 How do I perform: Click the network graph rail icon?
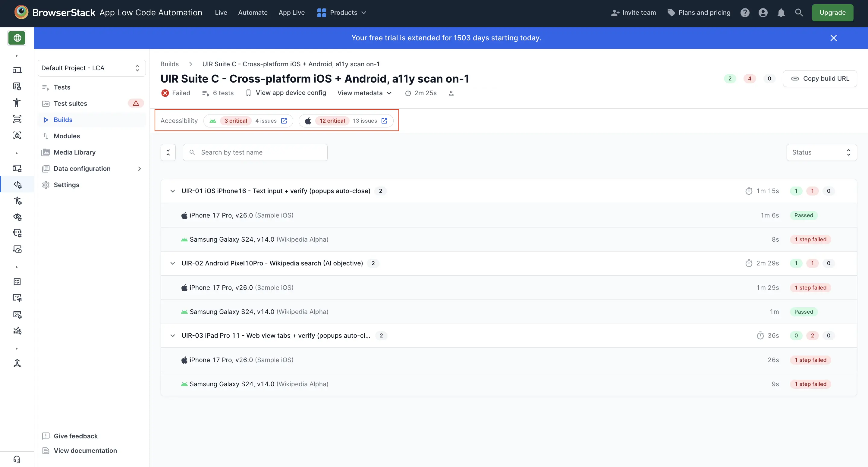[17, 363]
